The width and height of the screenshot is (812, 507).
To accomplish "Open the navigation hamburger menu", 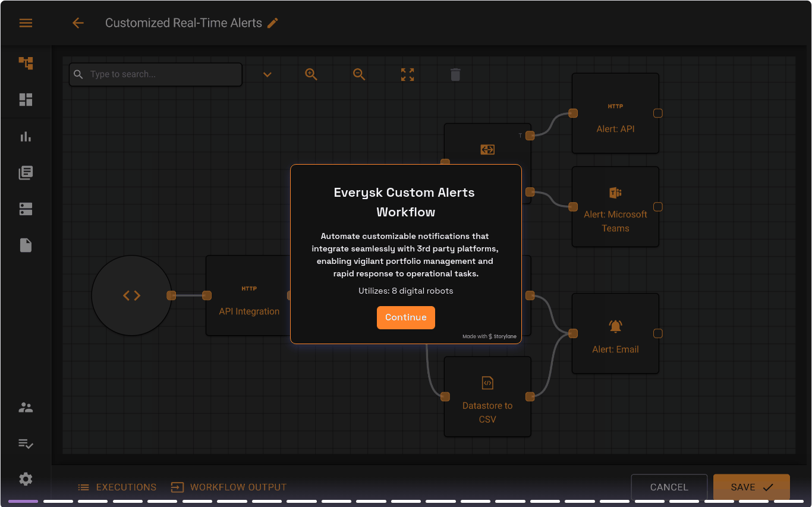I will tap(26, 23).
